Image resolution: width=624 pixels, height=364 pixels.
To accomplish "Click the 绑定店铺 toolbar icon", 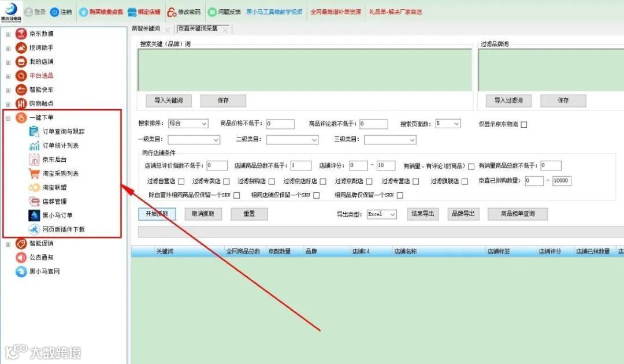I will pyautogui.click(x=132, y=12).
